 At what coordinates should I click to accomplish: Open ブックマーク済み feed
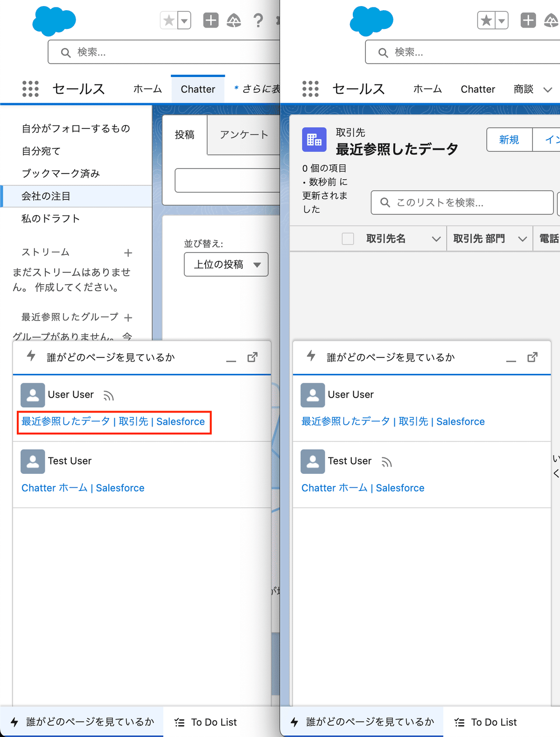[61, 174]
